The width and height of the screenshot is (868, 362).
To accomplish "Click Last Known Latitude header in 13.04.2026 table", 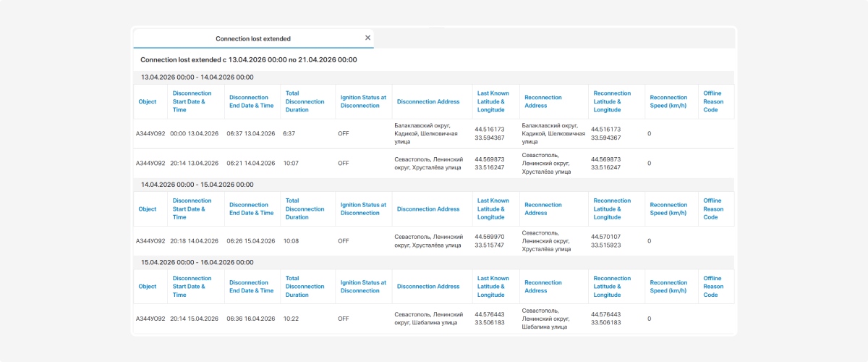I will (x=493, y=102).
